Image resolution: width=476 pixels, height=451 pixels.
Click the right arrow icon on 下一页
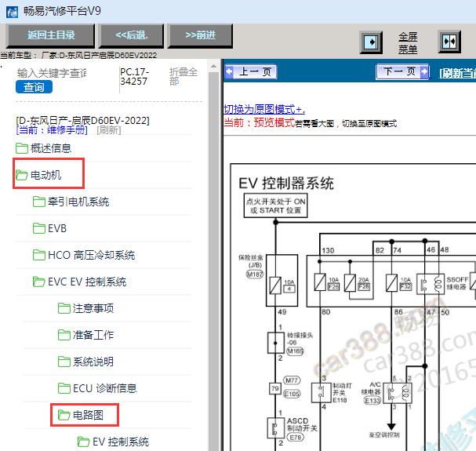pos(424,72)
